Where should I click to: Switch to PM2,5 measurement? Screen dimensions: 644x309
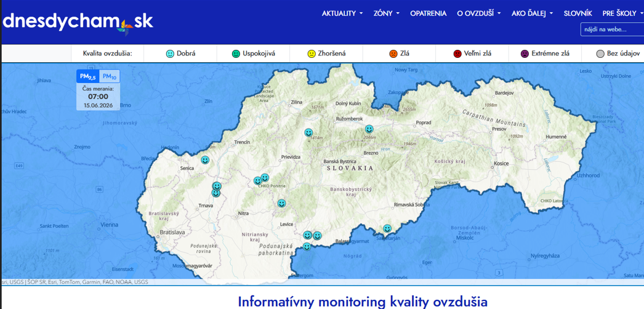tap(88, 76)
